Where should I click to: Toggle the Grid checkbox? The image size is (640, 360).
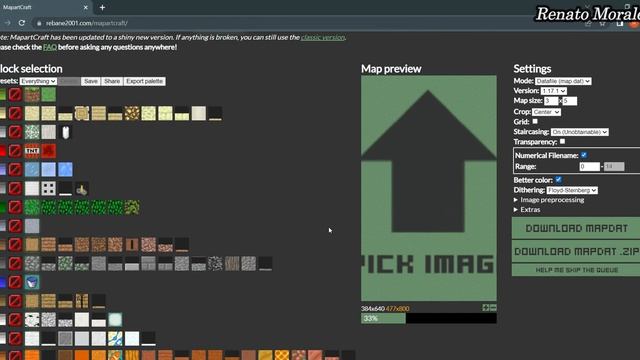click(x=535, y=121)
